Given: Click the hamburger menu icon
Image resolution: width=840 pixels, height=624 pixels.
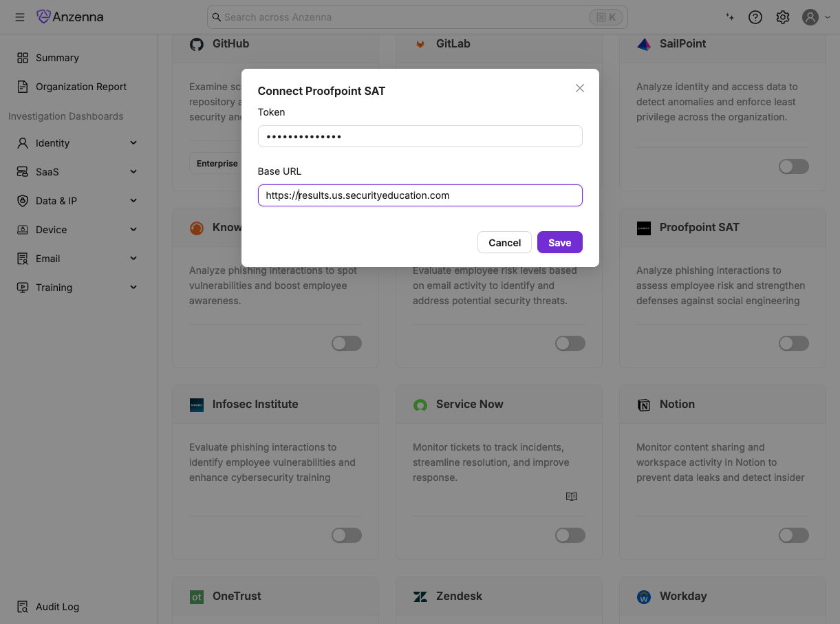Looking at the screenshot, I should click(x=20, y=17).
